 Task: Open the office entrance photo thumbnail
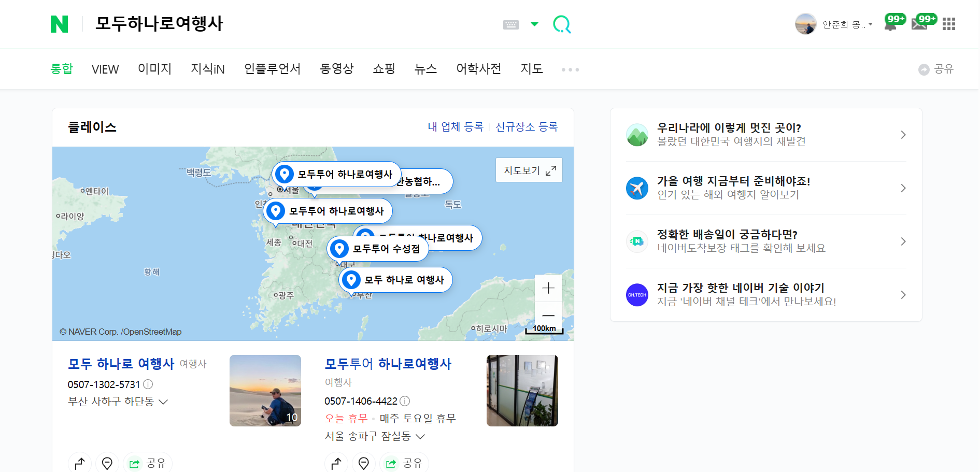pos(522,391)
